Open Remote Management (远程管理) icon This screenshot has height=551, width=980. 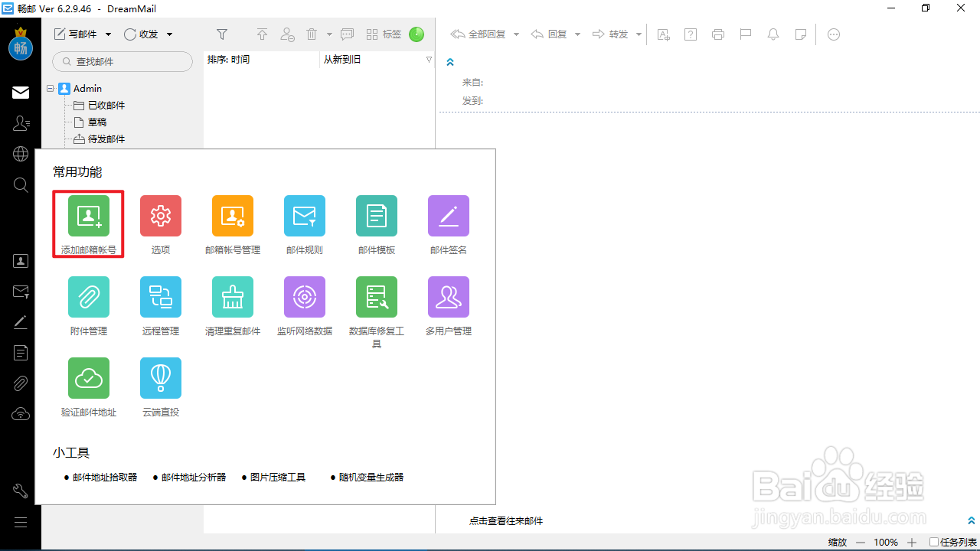[161, 297]
